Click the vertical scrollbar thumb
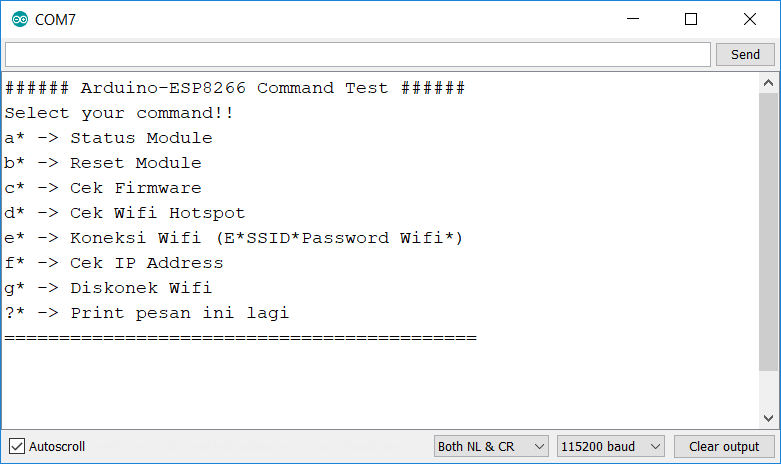Screen dimensions: 781x464 pos(768,232)
